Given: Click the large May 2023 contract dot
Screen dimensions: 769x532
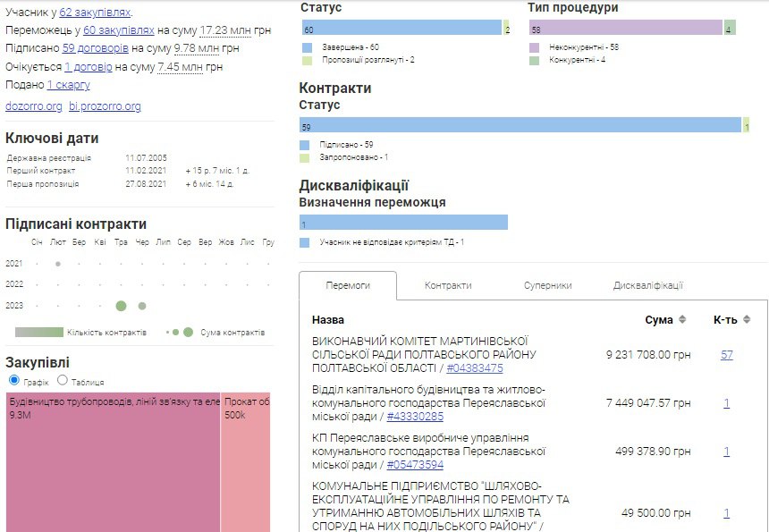Looking at the screenshot, I should [122, 306].
